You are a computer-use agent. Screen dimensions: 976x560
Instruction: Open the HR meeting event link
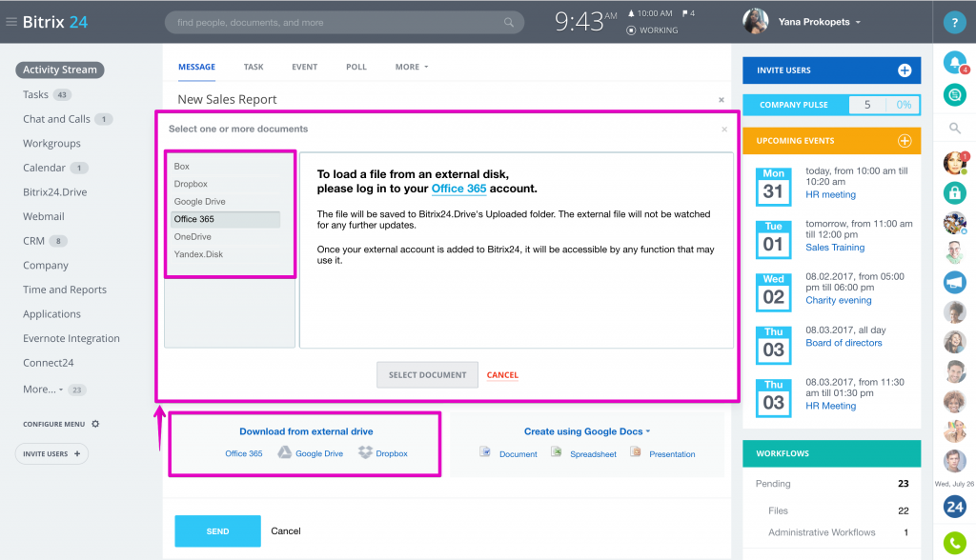click(830, 194)
